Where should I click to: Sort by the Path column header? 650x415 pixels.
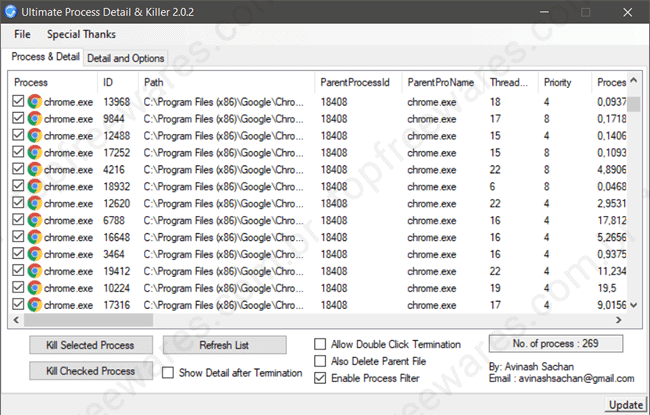(227, 83)
